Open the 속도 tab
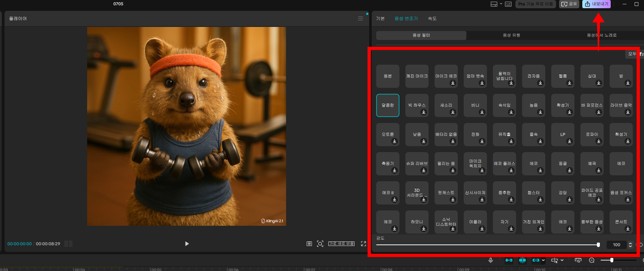644x271 pixels. (432, 18)
